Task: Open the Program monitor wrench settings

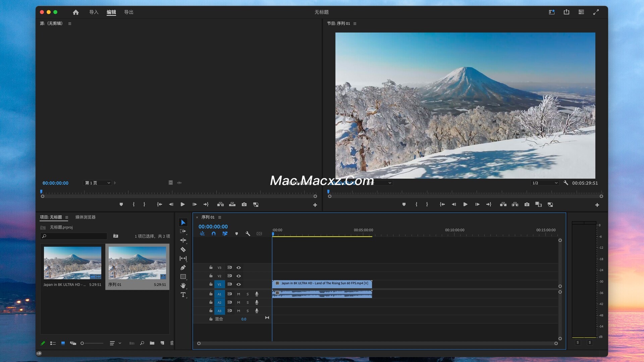Action: 566,183
